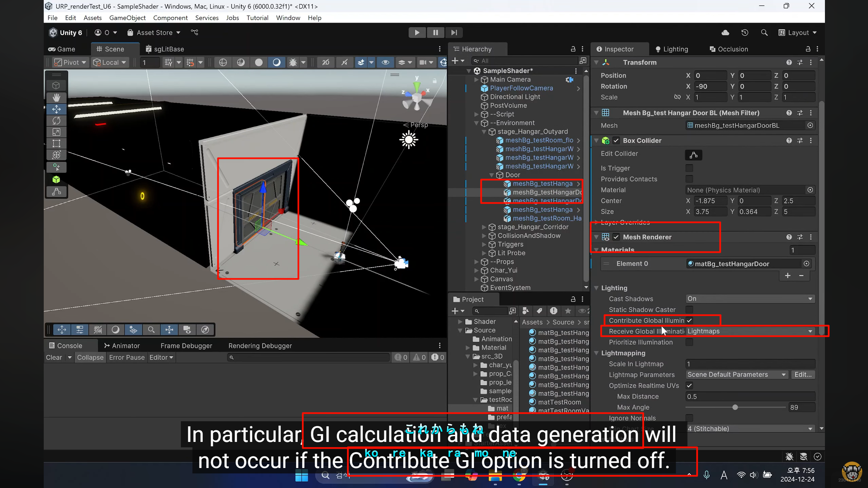This screenshot has height=488, width=868.
Task: Click the Scale constrained proportions link icon
Action: coord(677,97)
